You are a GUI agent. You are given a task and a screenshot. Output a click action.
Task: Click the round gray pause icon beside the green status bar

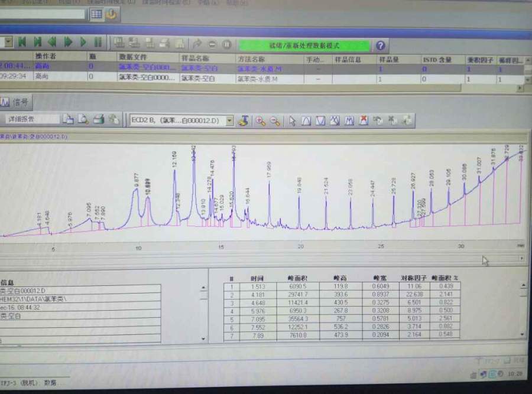pyautogui.click(x=226, y=44)
